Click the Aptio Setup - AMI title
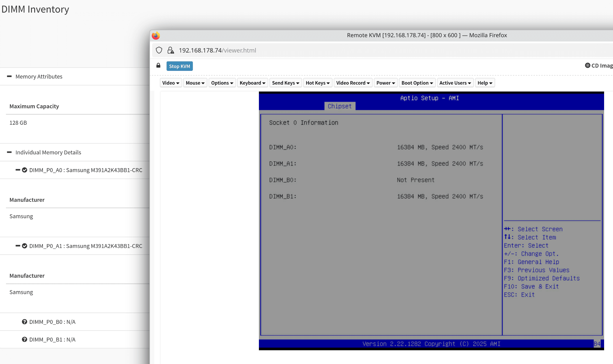The width and height of the screenshot is (613, 364). [430, 98]
